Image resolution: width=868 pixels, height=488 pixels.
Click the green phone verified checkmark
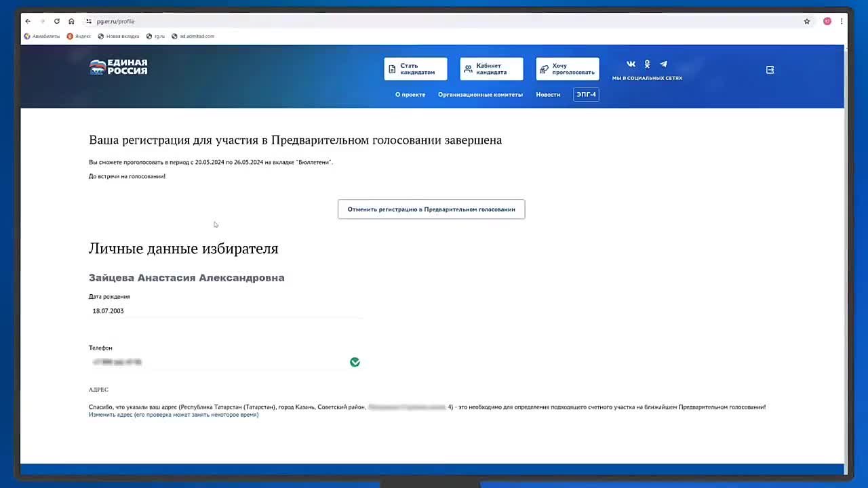coord(355,363)
